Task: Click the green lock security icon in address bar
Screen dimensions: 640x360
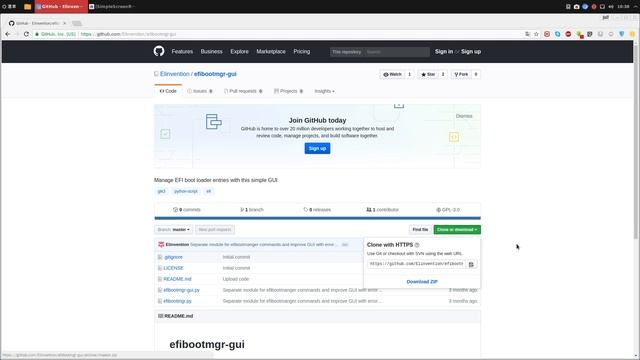Action: (37, 34)
